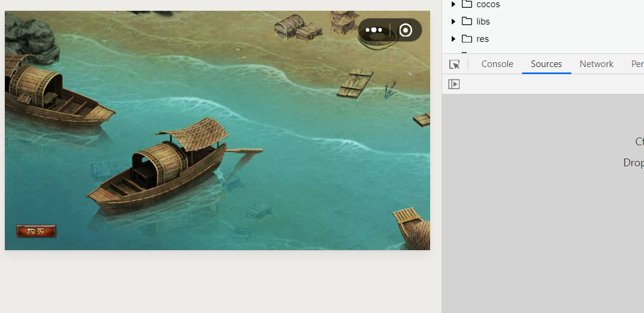The width and height of the screenshot is (644, 313).
Task: Expand the libs folder
Action: pos(453,22)
